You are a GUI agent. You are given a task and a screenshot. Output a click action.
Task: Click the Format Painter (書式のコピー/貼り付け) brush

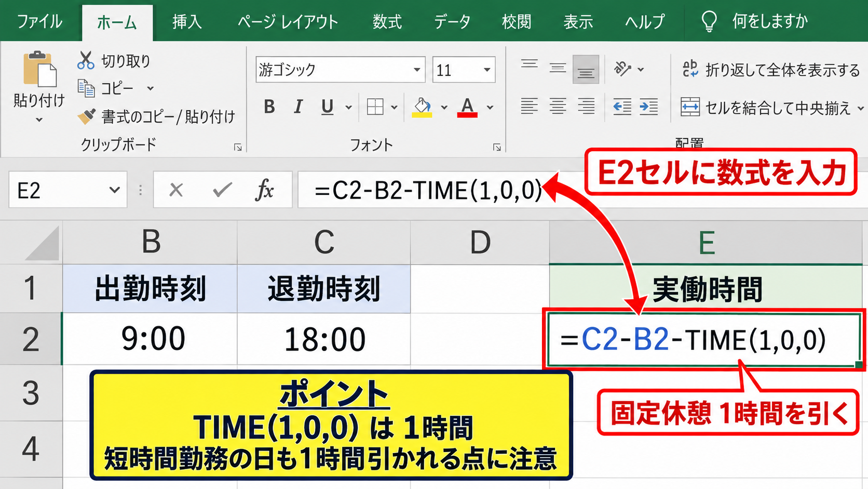click(86, 116)
